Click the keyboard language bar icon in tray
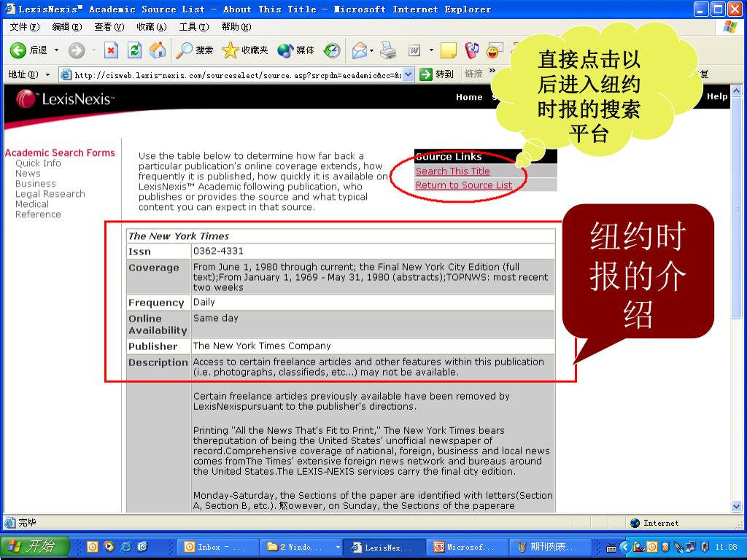Viewport: 747px width, 560px height. [611, 548]
